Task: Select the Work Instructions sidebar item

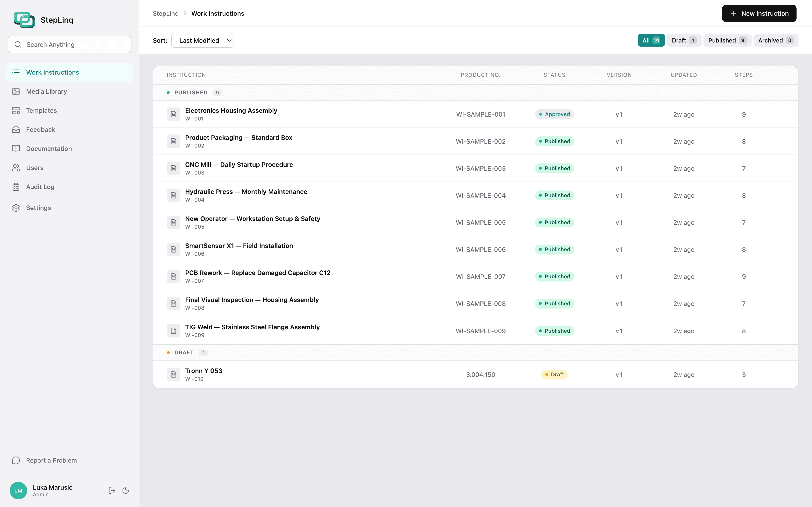Action: [53, 72]
